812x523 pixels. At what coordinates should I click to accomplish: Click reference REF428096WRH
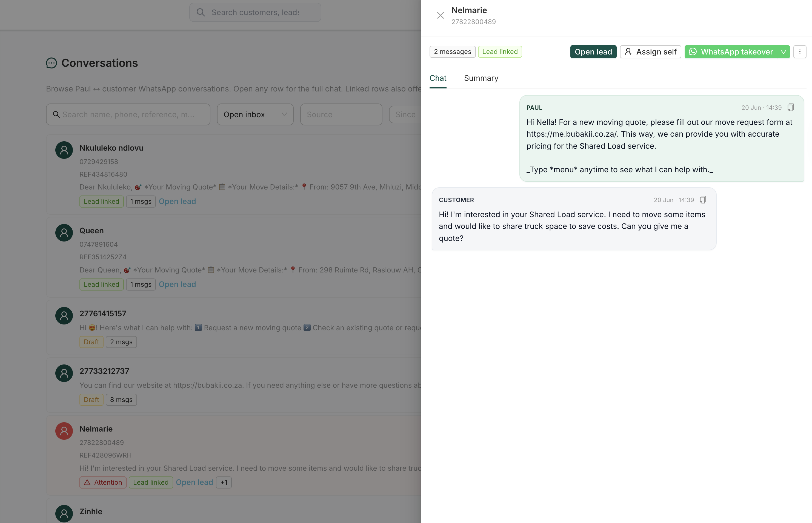tap(106, 455)
